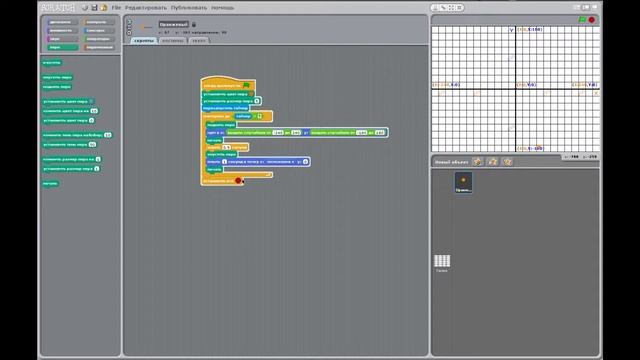Click the value 0 in the palette's set pen color block
The height and width of the screenshot is (360, 640).
coord(91,120)
